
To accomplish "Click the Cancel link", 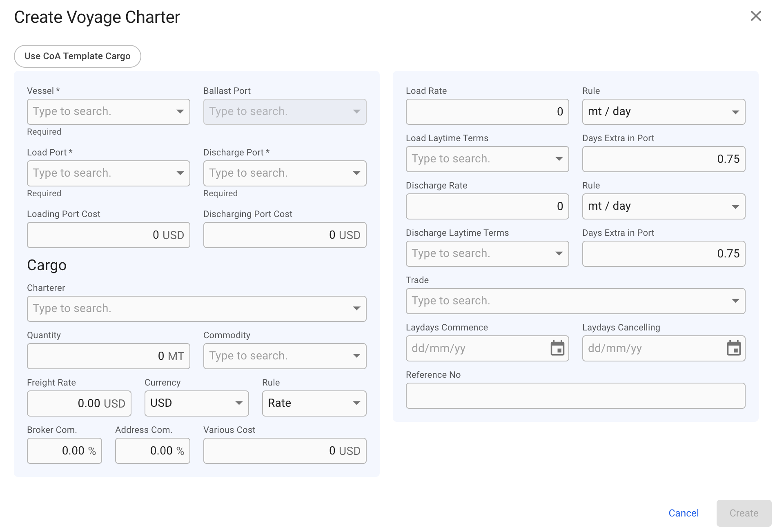I will point(684,513).
